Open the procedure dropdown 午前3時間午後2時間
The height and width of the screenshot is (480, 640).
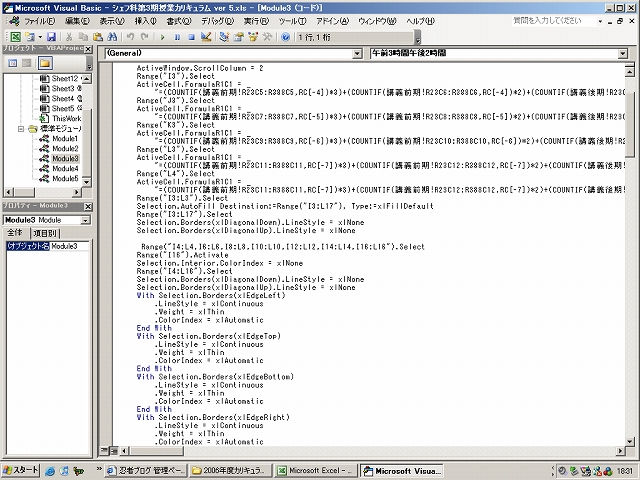click(x=622, y=53)
